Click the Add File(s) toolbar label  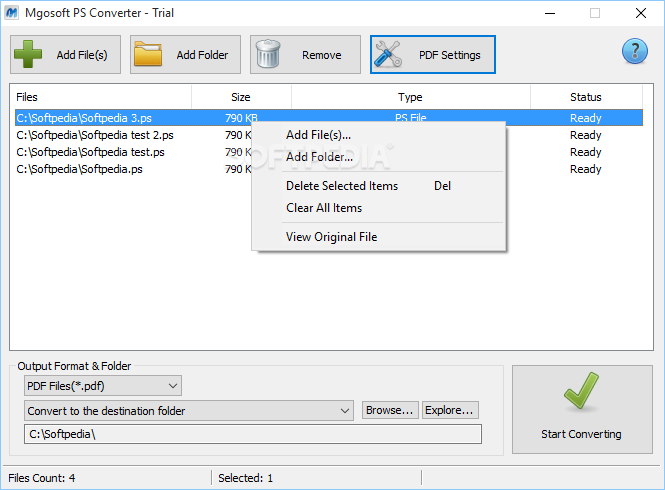tap(82, 55)
